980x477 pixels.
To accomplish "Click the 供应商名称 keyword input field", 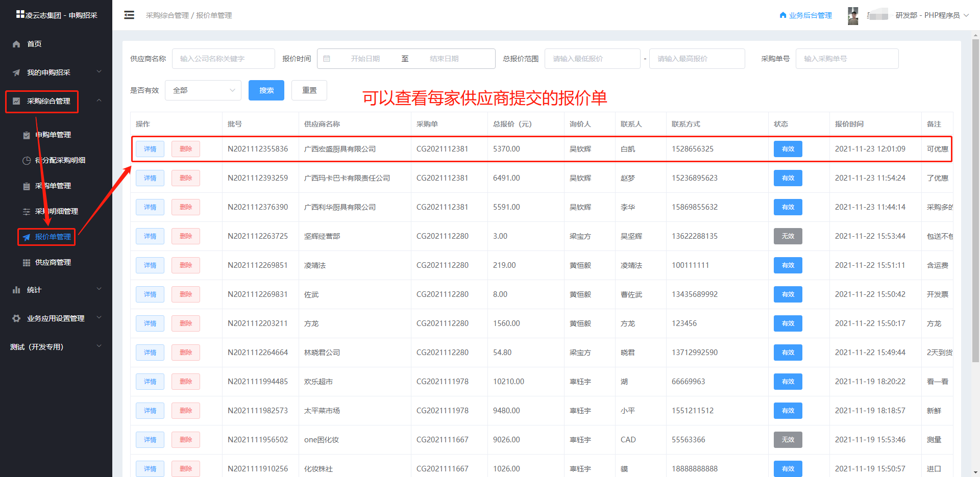I will tap(224, 59).
